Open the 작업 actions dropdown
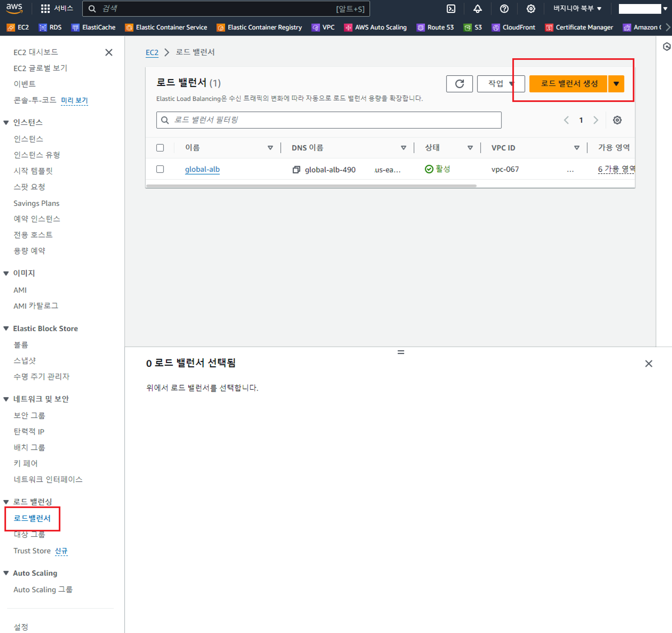This screenshot has width=672, height=633. (x=500, y=83)
